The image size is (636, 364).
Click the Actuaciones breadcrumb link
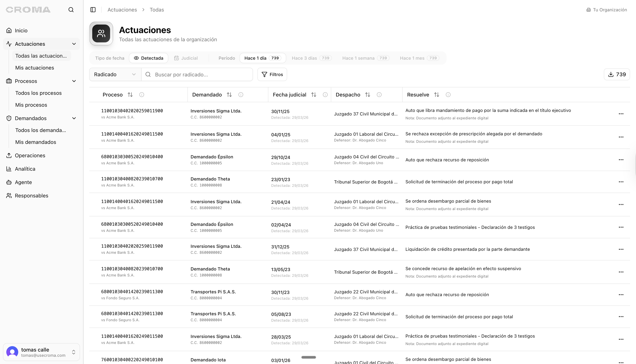(122, 10)
